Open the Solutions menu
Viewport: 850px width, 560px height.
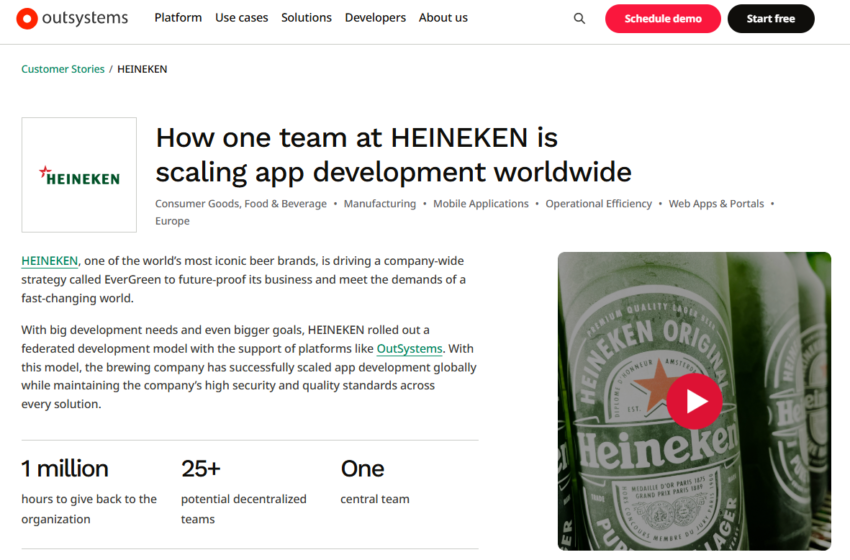[306, 18]
